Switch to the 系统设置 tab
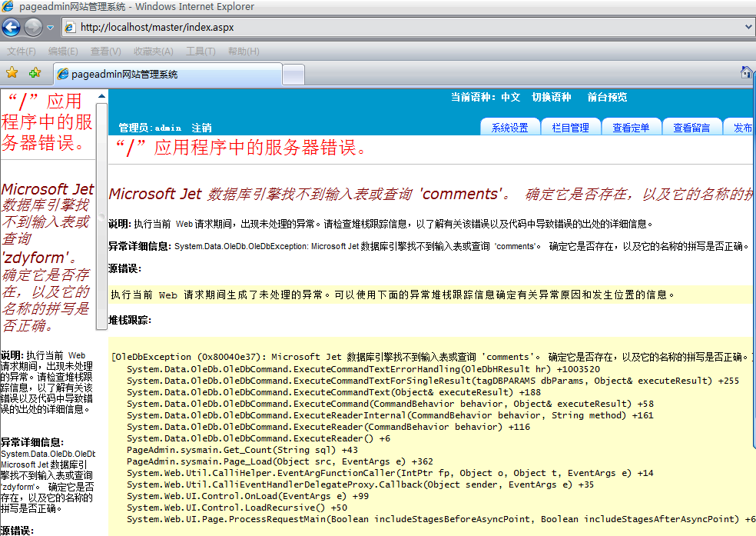756x536 pixels. click(x=510, y=128)
